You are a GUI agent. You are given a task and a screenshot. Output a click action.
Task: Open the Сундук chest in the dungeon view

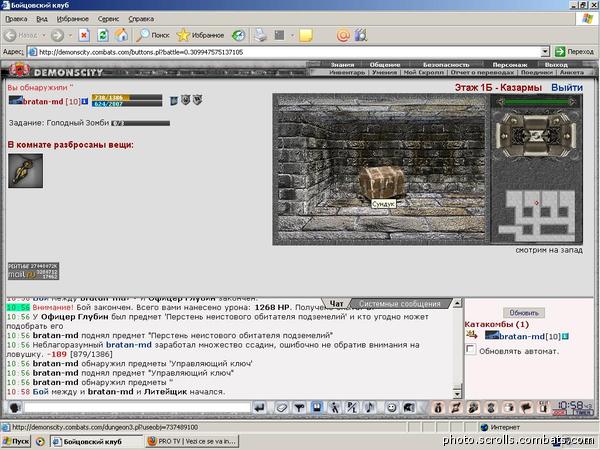[x=381, y=183]
